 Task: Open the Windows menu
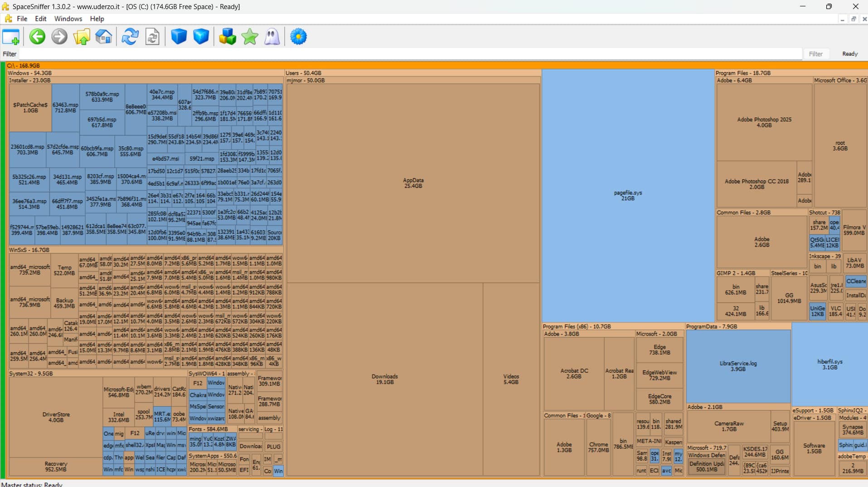[68, 19]
